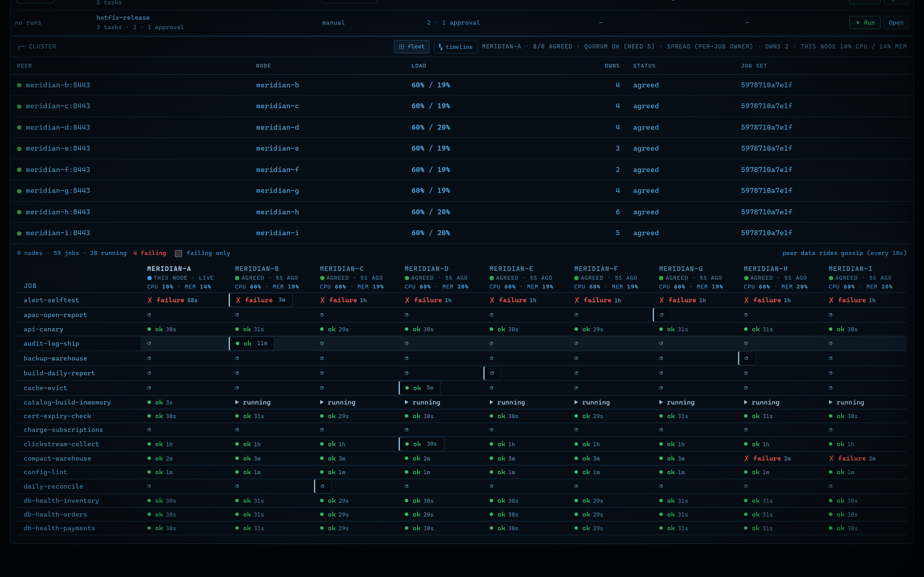Click the 4 failing count filter
924x577 pixels.
150,253
